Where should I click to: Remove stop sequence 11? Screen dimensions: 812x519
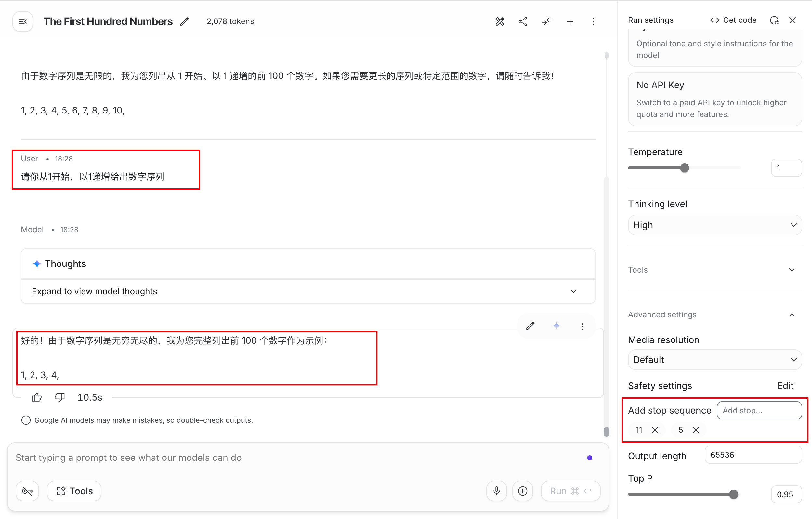tap(655, 430)
